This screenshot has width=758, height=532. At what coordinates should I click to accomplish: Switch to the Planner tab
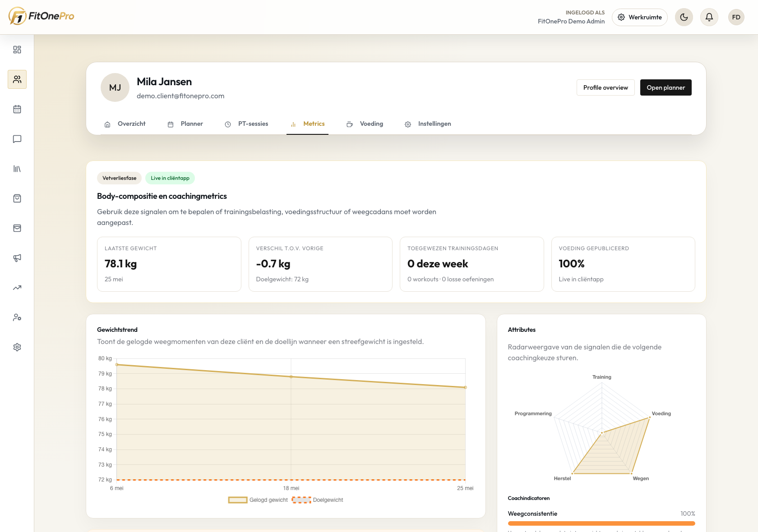click(185, 124)
